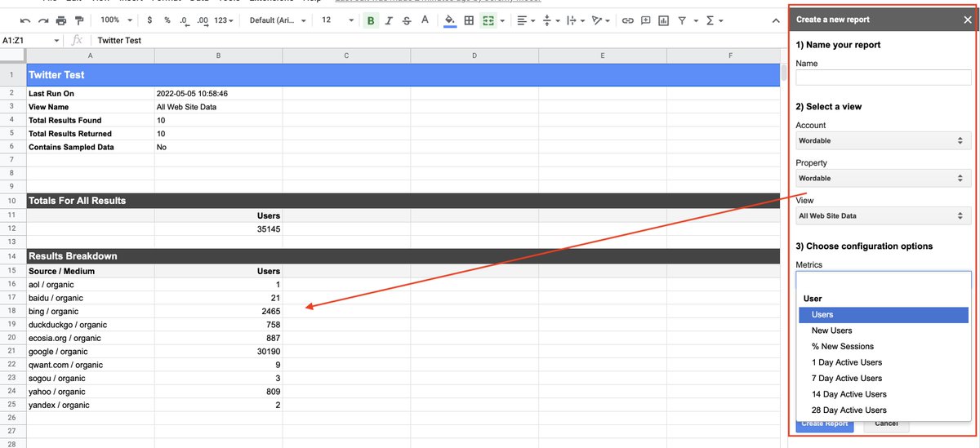
Task: Decrease decimal places
Action: pyautogui.click(x=185, y=20)
